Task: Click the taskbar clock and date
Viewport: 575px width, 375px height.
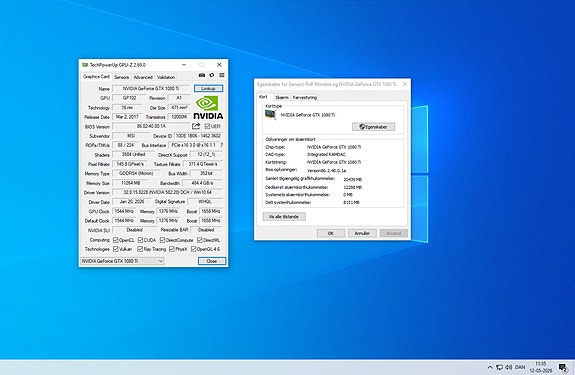Action: point(541,367)
